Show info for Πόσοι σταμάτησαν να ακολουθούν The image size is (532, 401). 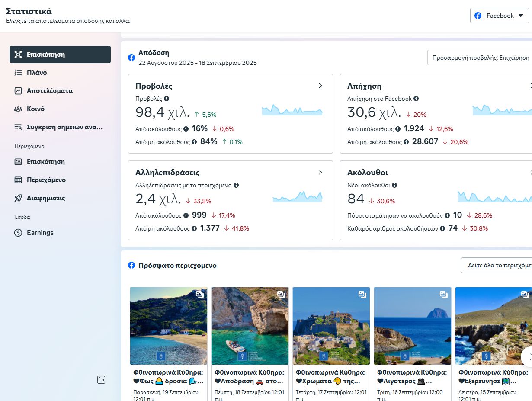point(447,215)
